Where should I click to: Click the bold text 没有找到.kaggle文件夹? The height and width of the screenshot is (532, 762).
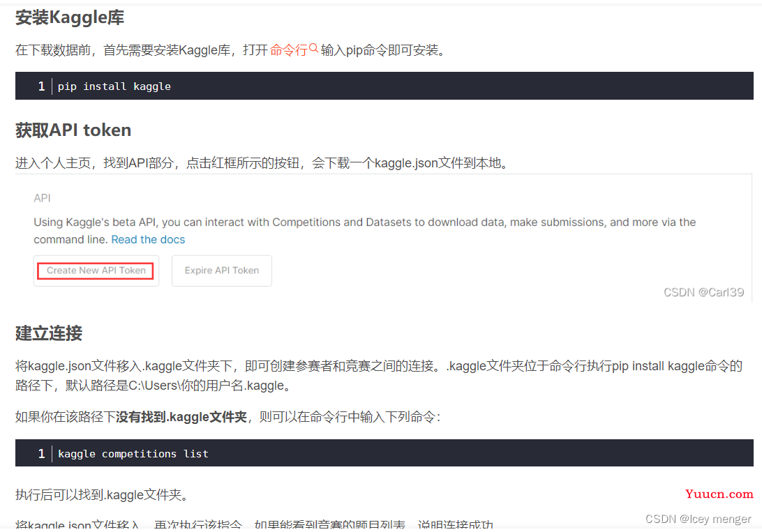pyautogui.click(x=181, y=416)
